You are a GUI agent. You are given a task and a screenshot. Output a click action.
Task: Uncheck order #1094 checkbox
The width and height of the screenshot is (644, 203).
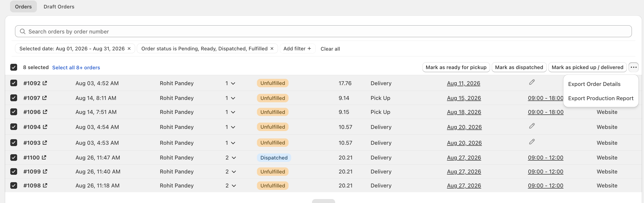(14, 127)
